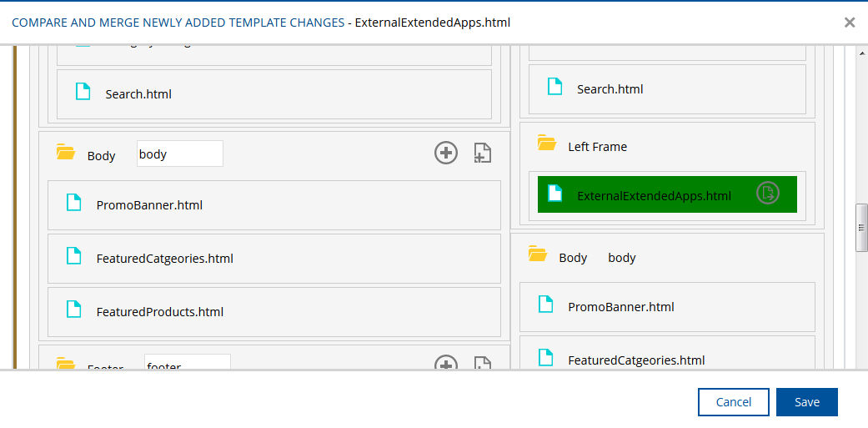Collapse the left Body folder

[65, 153]
